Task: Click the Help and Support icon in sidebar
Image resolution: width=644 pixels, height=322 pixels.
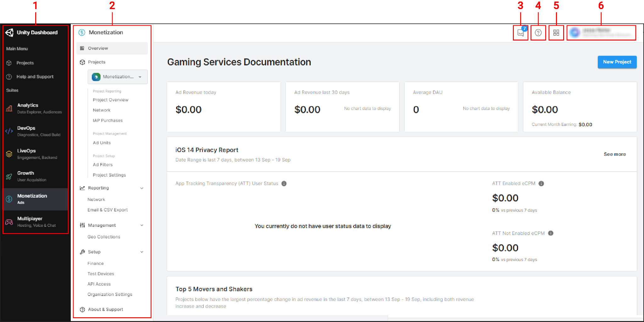Action: 8,76
